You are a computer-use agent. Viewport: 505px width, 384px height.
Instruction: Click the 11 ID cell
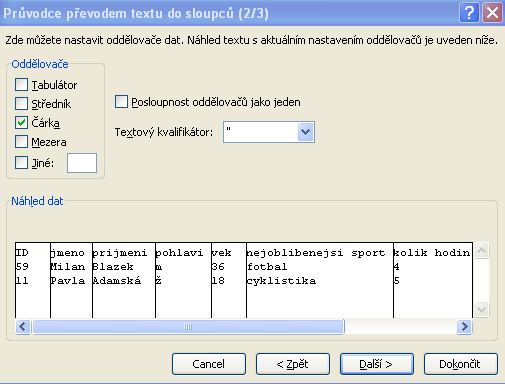tap(22, 281)
